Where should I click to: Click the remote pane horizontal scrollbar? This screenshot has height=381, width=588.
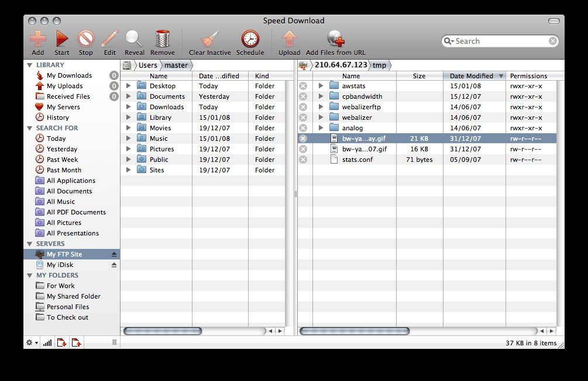point(355,331)
